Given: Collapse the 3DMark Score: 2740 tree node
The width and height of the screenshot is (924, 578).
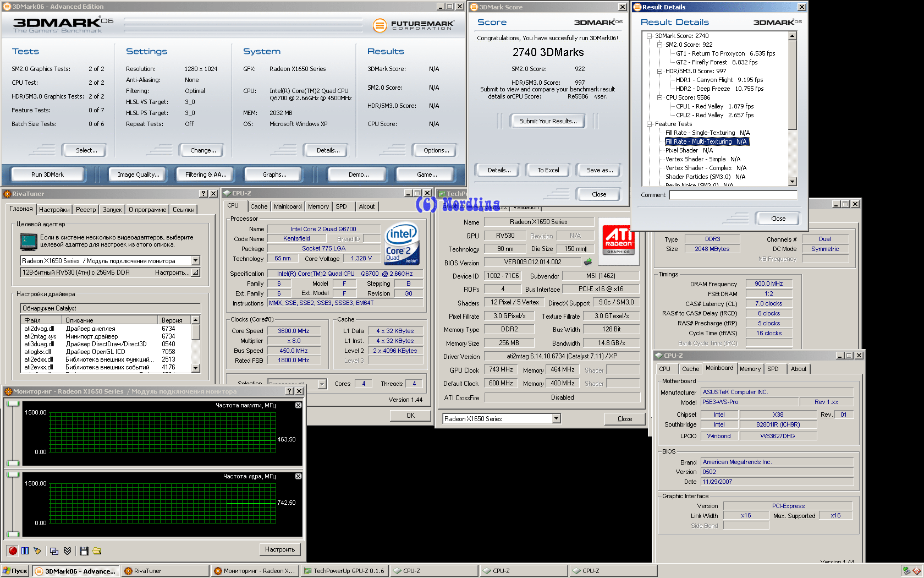Looking at the screenshot, I should 650,36.
